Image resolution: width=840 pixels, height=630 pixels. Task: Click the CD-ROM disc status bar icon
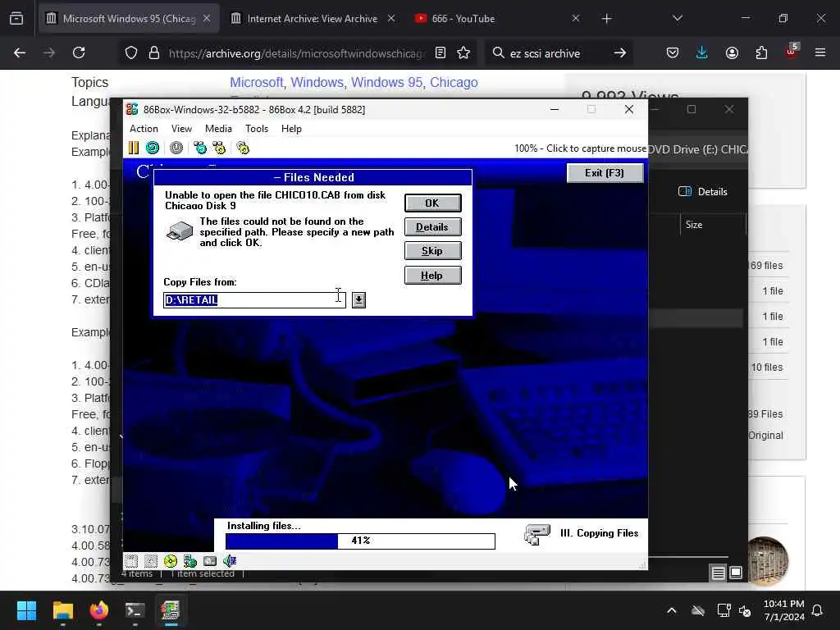[x=171, y=561]
